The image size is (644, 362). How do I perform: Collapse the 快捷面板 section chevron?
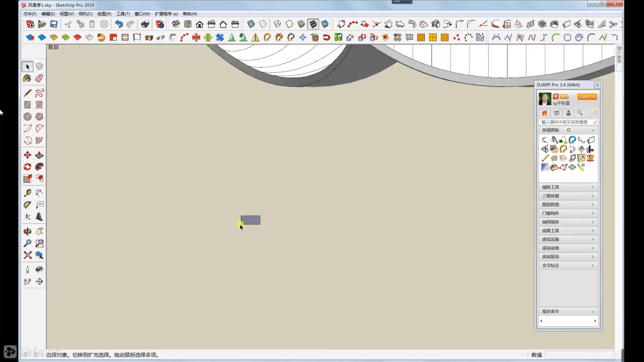[x=593, y=130]
